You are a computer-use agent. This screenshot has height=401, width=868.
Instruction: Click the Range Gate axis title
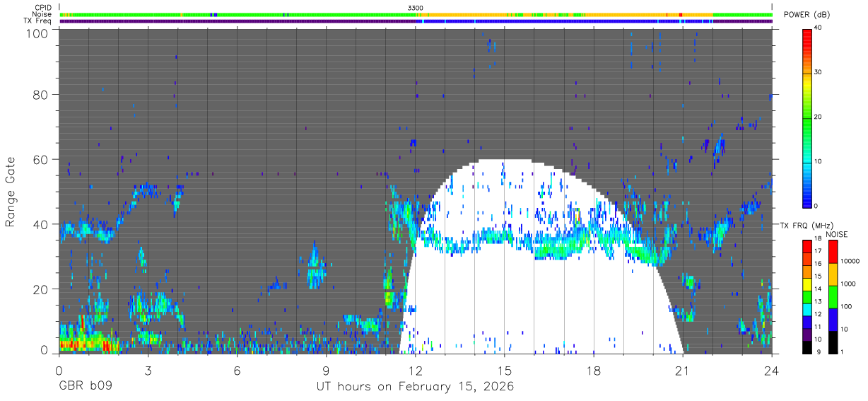coord(11,192)
